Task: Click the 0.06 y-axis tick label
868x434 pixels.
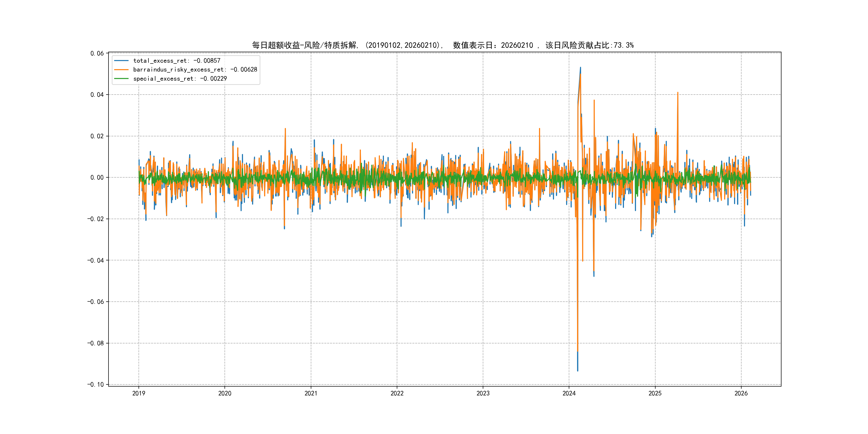Action: pyautogui.click(x=97, y=53)
